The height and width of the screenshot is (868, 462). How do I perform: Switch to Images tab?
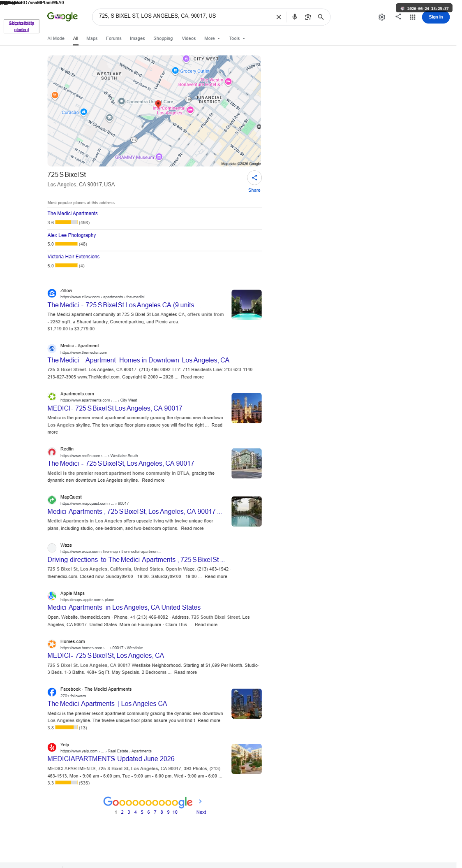137,38
